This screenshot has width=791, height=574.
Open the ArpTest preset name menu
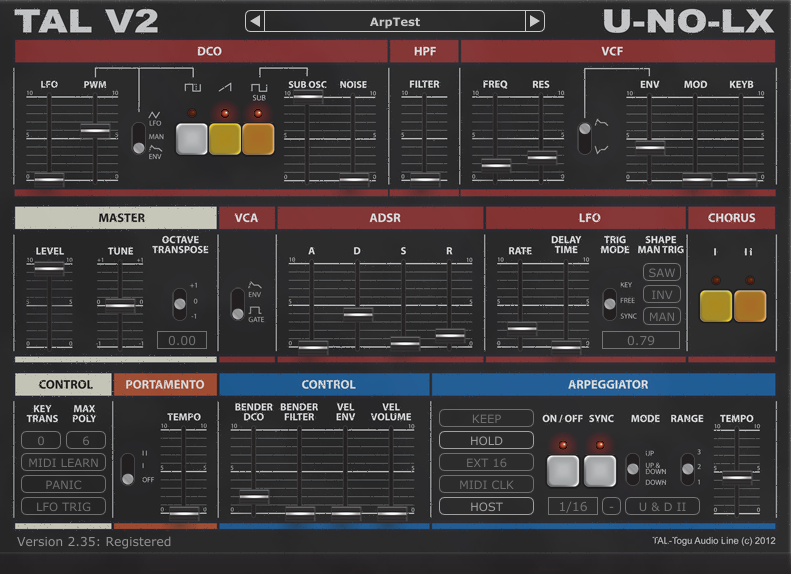pos(395,21)
